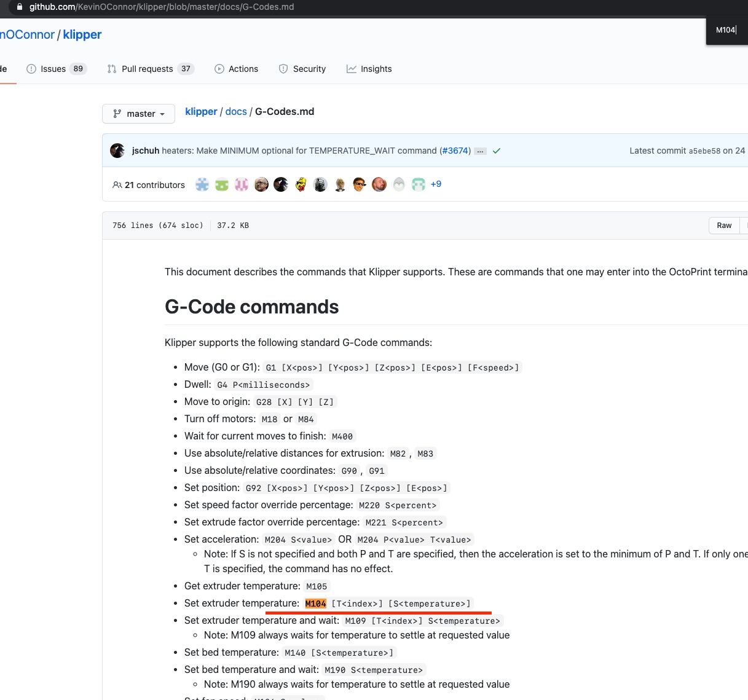
Task: Click the M83 code snippet
Action: click(x=425, y=454)
